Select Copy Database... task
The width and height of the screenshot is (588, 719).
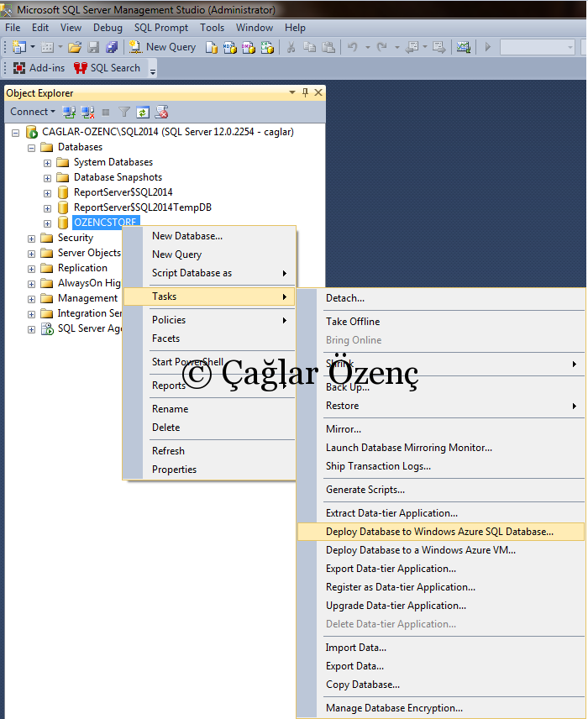(x=441, y=685)
